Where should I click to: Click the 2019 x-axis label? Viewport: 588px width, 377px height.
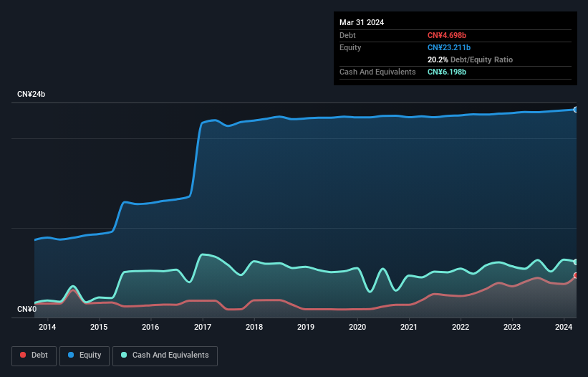tap(306, 327)
